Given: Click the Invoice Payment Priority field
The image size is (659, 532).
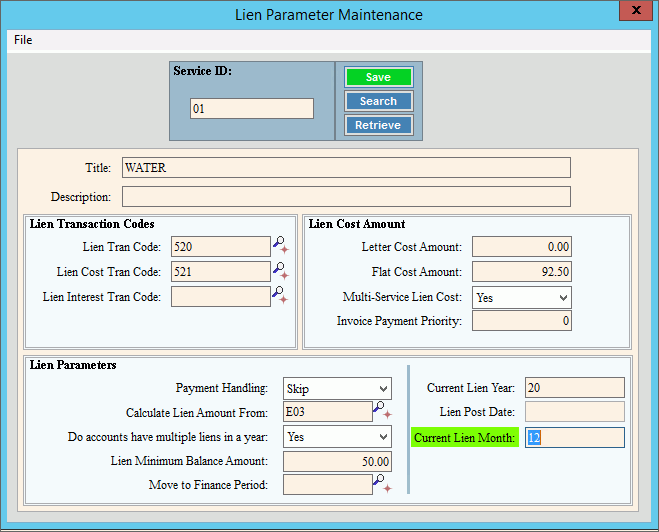Looking at the screenshot, I should pyautogui.click(x=522, y=321).
